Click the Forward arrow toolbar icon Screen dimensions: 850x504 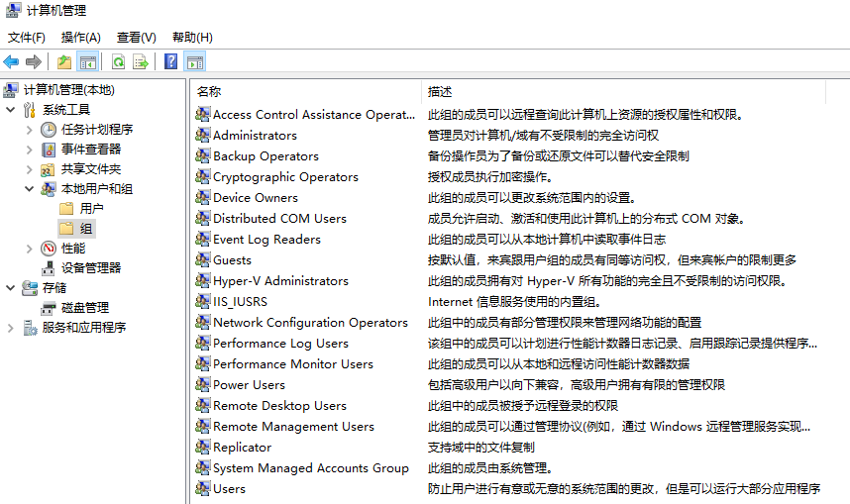tap(34, 61)
